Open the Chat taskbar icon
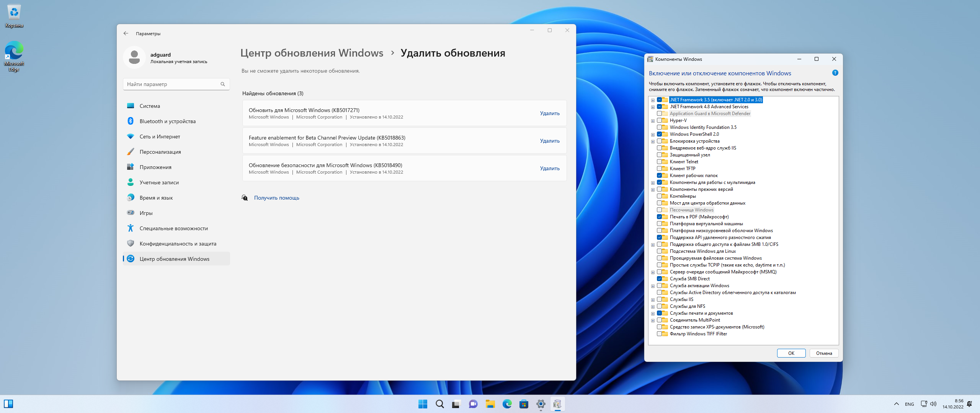 pyautogui.click(x=473, y=404)
